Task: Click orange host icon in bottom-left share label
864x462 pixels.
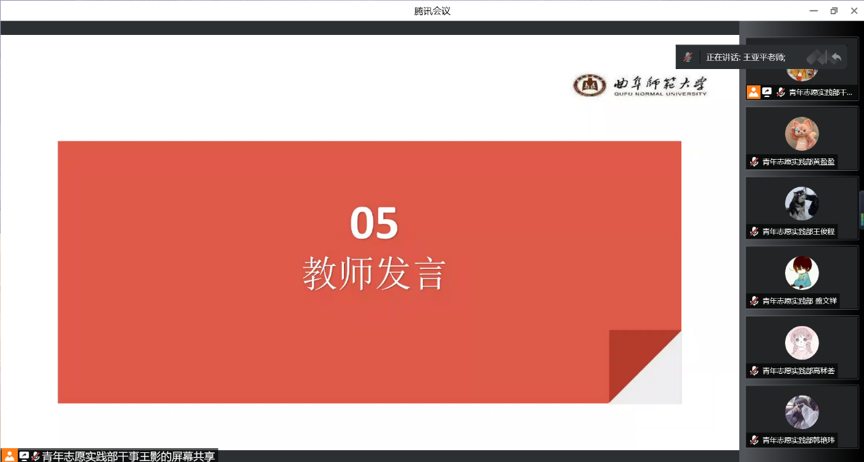Action: [9, 456]
